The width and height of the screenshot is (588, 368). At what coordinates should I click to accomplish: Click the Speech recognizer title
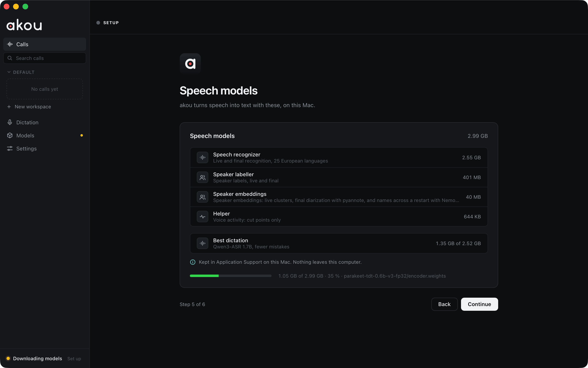click(237, 155)
